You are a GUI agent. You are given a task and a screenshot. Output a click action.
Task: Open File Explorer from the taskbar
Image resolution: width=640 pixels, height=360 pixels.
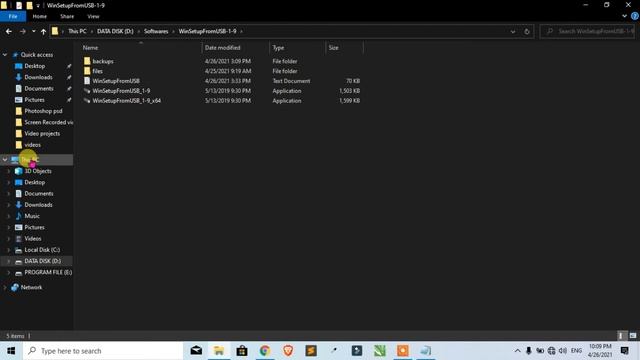pos(219,351)
